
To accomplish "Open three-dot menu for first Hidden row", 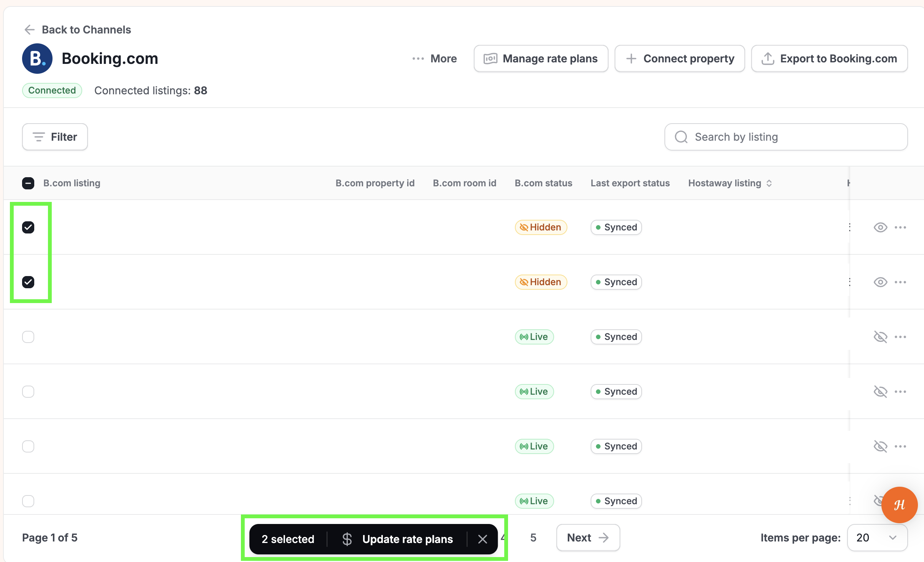I will (x=900, y=227).
